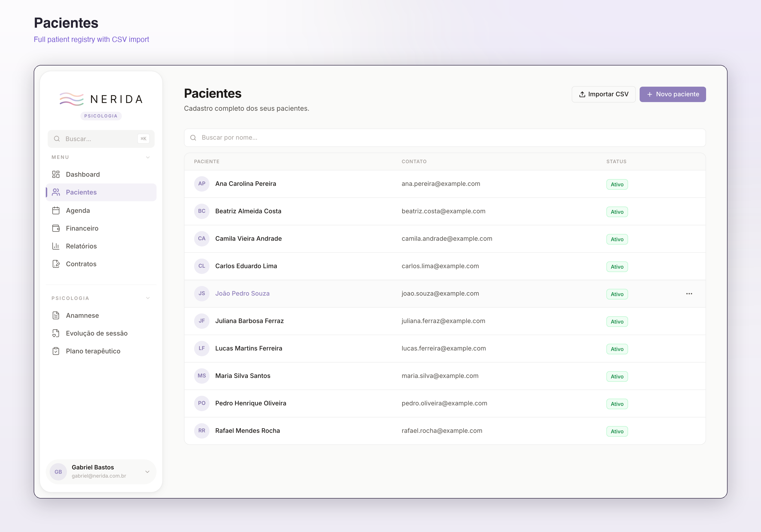
Task: Select the PACIENTE column header
Action: pyautogui.click(x=207, y=162)
